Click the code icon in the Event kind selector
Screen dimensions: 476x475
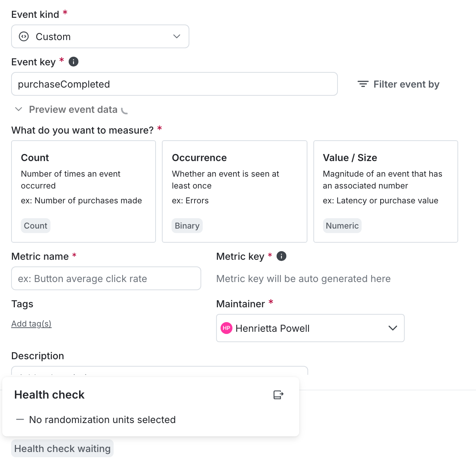[24, 36]
